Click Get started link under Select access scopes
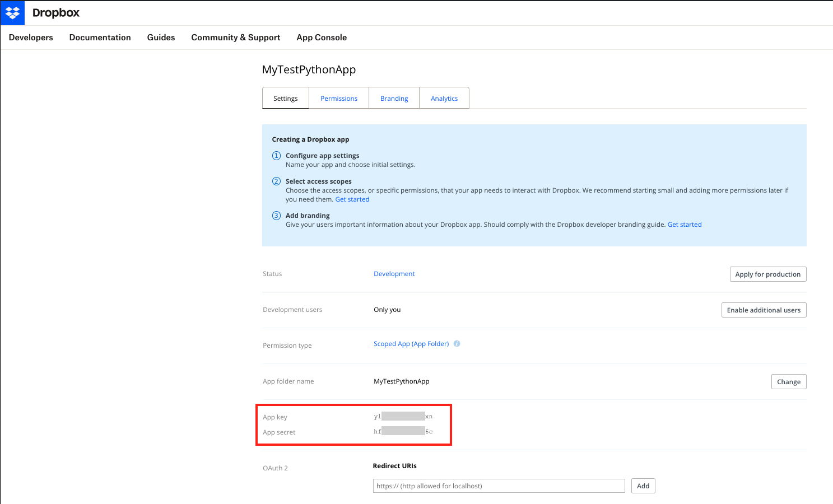833x504 pixels. (x=352, y=199)
